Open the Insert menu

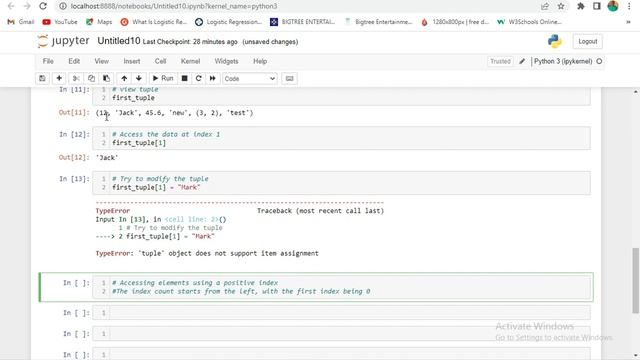pyautogui.click(x=131, y=61)
